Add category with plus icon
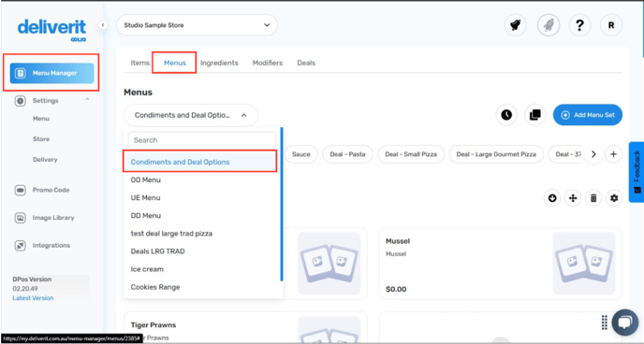Screen dimensions: 644x344 tap(614, 154)
